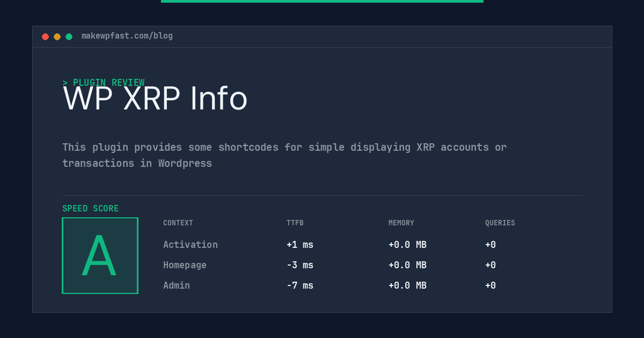The width and height of the screenshot is (644, 338).
Task: Click the 'SPEED SCORE' label
Action: [x=91, y=209]
